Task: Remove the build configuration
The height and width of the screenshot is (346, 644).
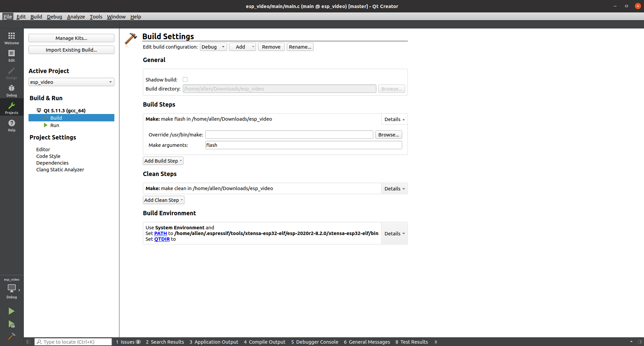Action: pos(271,47)
